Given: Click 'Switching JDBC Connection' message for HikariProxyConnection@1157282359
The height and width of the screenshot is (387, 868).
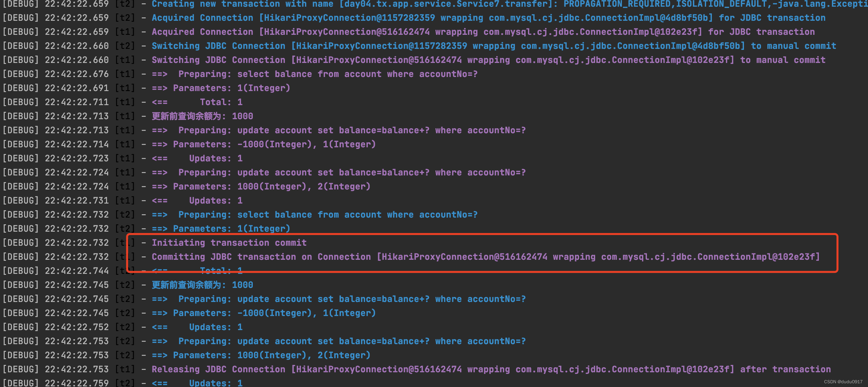Looking at the screenshot, I should 494,46.
